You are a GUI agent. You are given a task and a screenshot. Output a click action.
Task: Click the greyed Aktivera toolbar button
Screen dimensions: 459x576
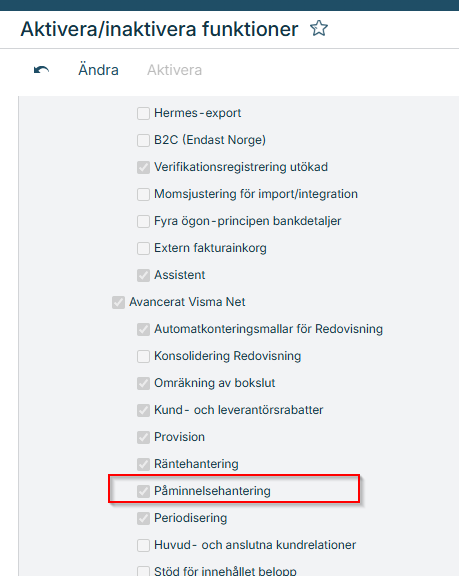174,70
